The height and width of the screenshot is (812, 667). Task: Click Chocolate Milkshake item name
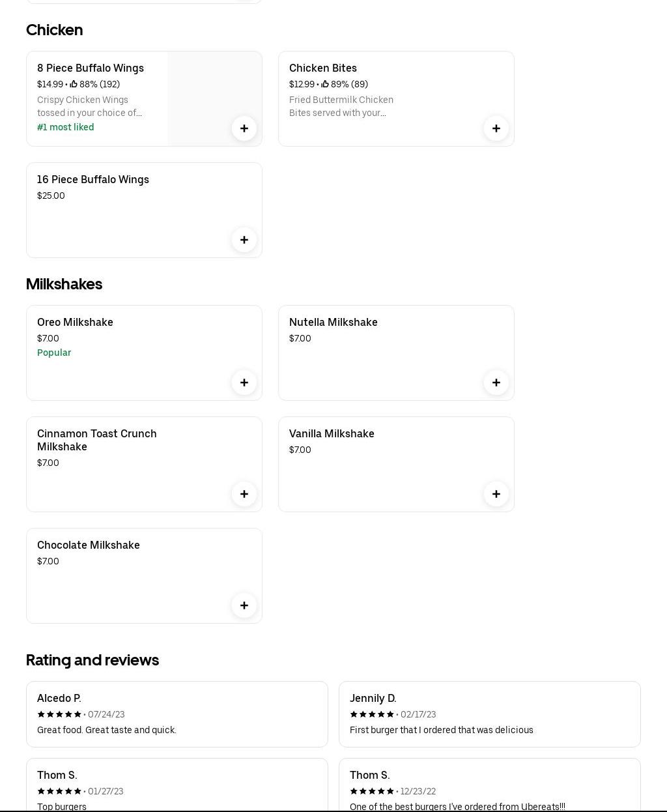click(89, 545)
